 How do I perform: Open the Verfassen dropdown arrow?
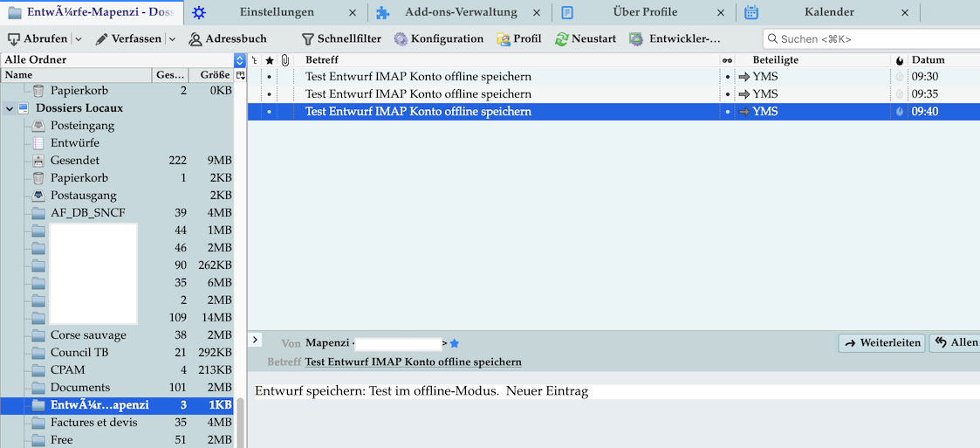(172, 39)
